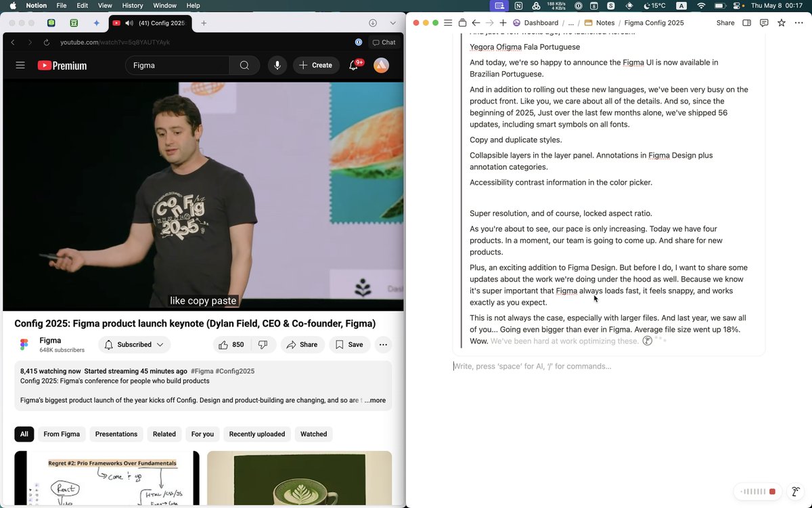This screenshot has width=812, height=508.
Task: Switch to the blue sparkle pinned tab
Action: [x=97, y=23]
